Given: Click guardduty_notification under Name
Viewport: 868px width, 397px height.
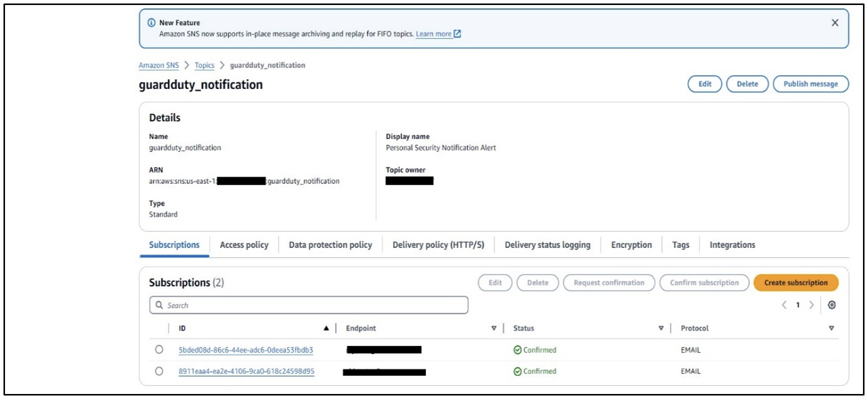Looking at the screenshot, I should coord(185,148).
